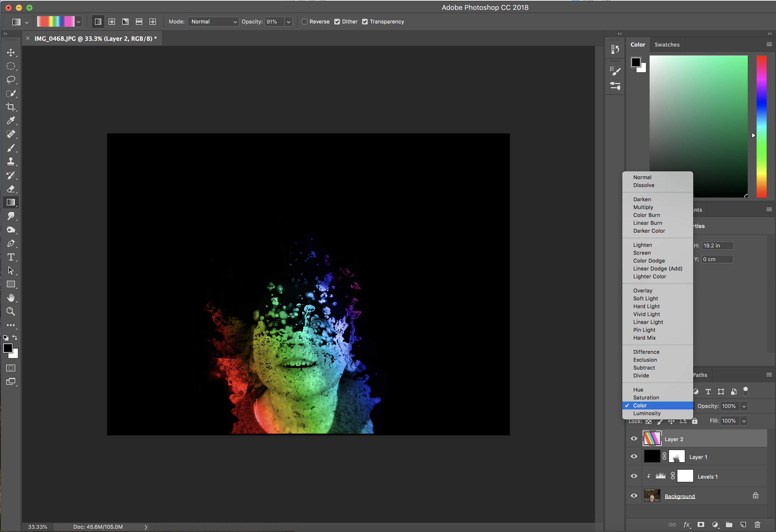Hide the Layer 1 visibility eye
Viewport: 776px width, 532px height.
[634, 457]
